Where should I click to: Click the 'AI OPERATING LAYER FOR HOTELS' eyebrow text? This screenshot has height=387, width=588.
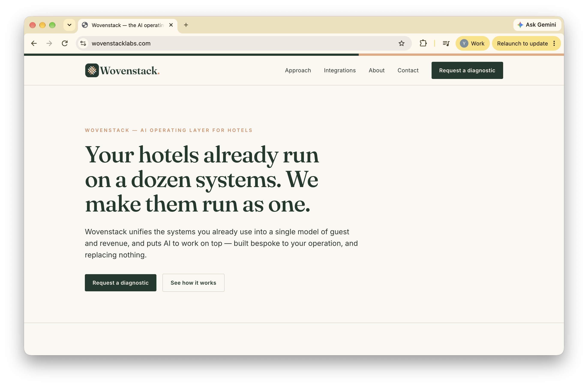coord(196,130)
